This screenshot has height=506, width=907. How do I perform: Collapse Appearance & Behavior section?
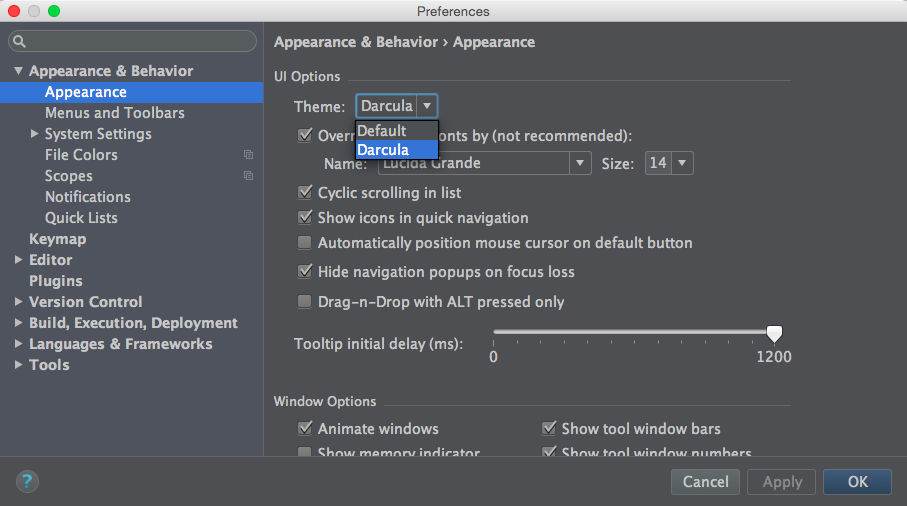pyautogui.click(x=19, y=71)
